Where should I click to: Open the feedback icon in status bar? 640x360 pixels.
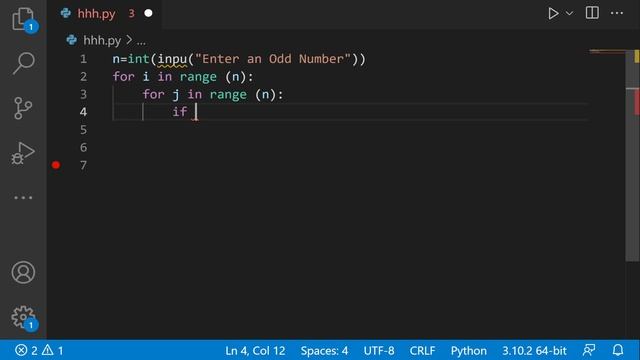[x=589, y=350]
